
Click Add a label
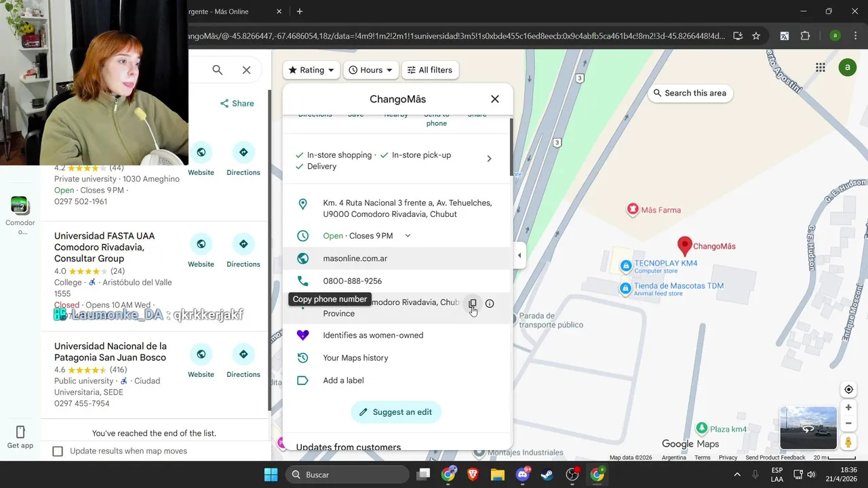343,380
